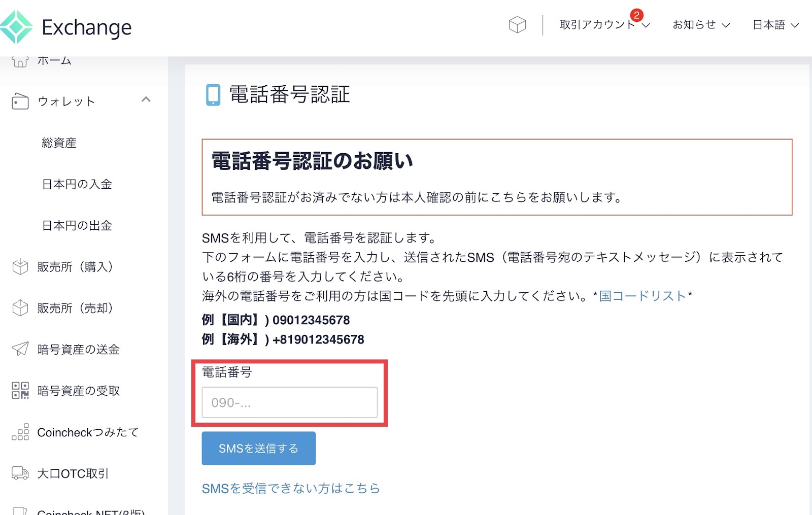Viewport: 812px width, 515px height.
Task: Click the Exchange title text
Action: (x=87, y=28)
